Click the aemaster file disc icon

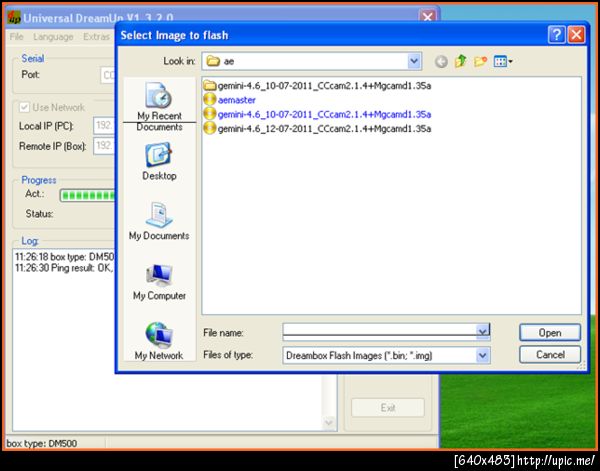210,99
